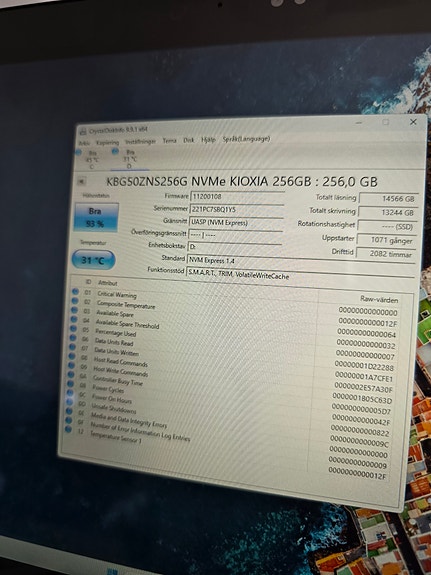The width and height of the screenshot is (431, 575).
Task: Click the Percentage Used status circle
Action: [x=74, y=329]
